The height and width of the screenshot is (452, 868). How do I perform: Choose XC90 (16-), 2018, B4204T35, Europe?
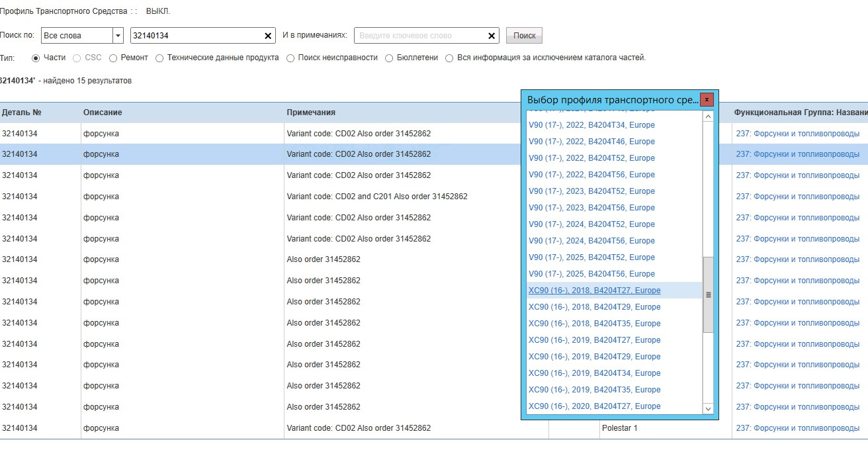point(594,324)
